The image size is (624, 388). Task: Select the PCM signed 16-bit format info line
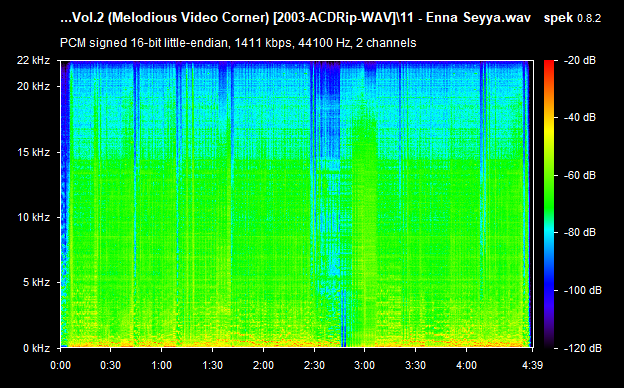[238, 43]
